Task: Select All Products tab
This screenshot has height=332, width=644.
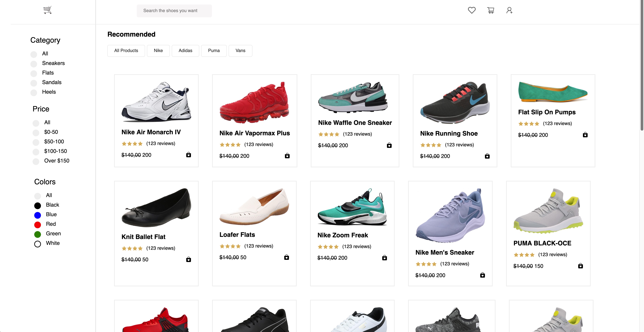Action: (126, 50)
